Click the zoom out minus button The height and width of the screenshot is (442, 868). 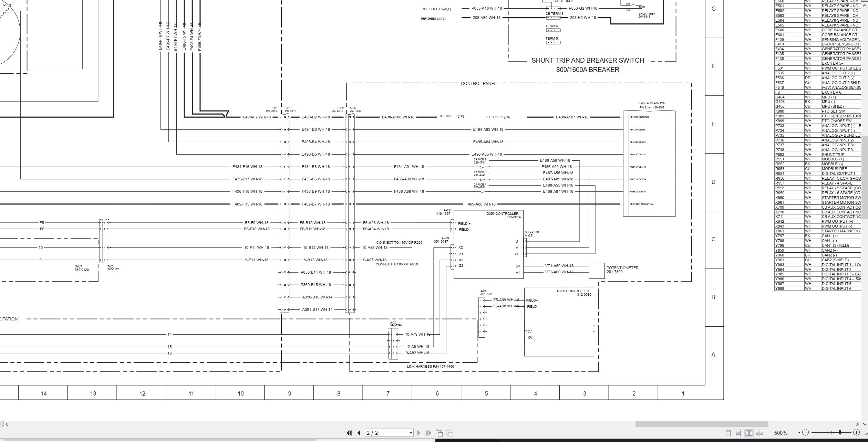coord(805,432)
